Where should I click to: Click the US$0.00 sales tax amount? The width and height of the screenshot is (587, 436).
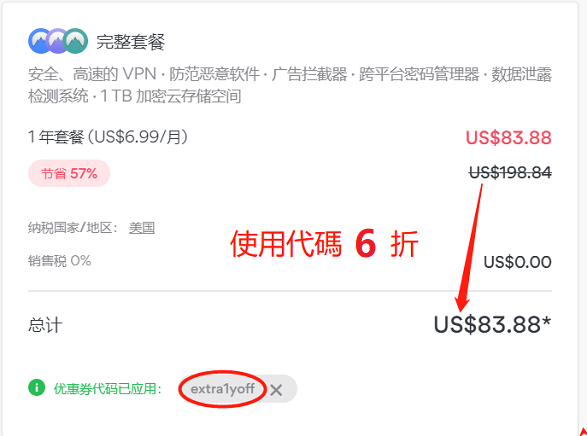click(517, 262)
